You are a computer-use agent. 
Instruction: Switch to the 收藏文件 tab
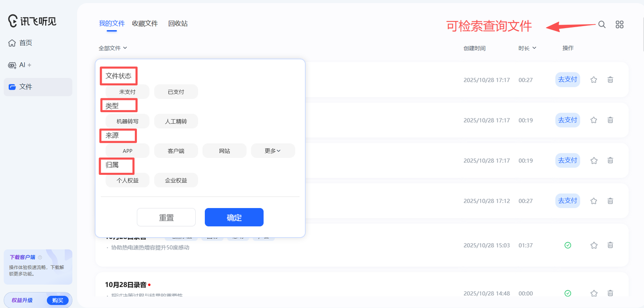pyautogui.click(x=145, y=24)
